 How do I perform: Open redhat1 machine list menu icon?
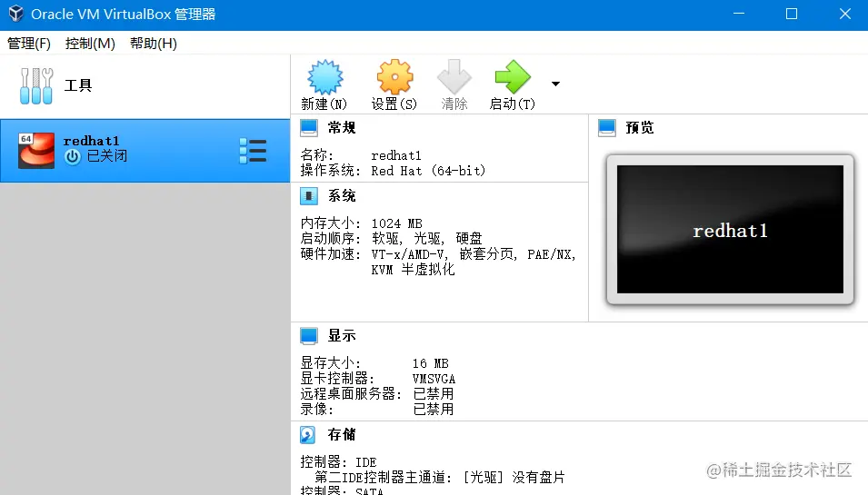(x=253, y=151)
